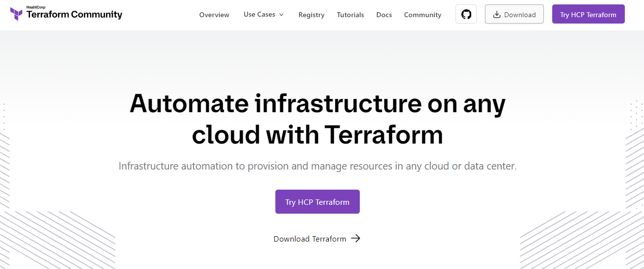The height and width of the screenshot is (269, 644).
Task: Click the Terraform Community brand text
Action: pyautogui.click(x=74, y=14)
